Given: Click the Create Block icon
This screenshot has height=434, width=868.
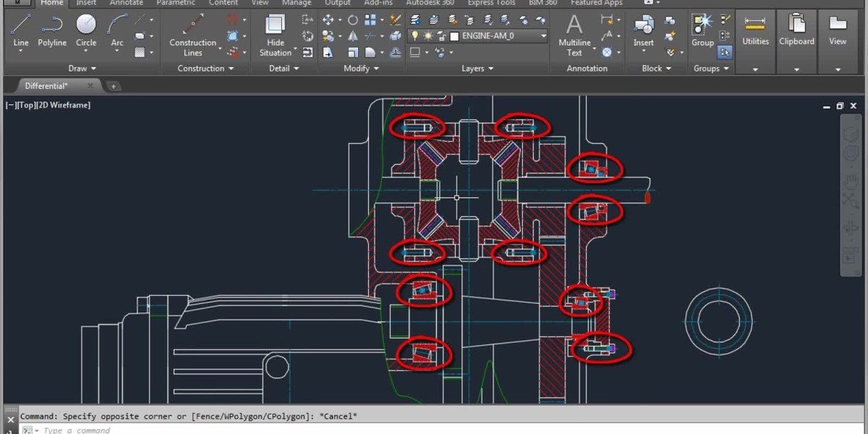Looking at the screenshot, I should coord(670,20).
